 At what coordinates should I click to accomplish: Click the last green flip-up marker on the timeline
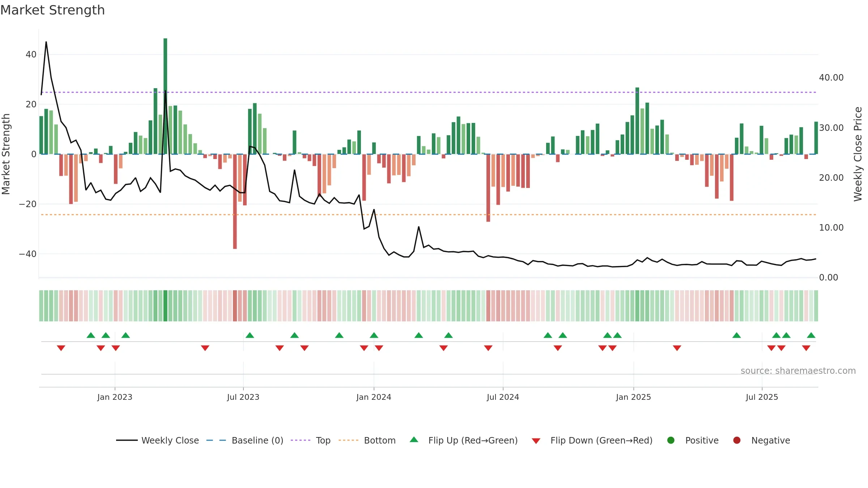tap(811, 335)
